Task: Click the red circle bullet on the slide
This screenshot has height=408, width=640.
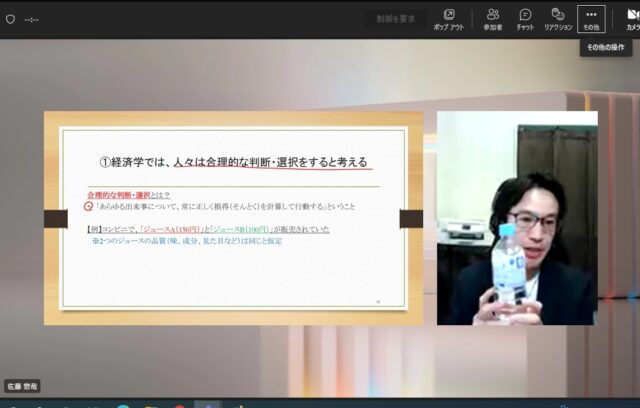Action: click(89, 206)
